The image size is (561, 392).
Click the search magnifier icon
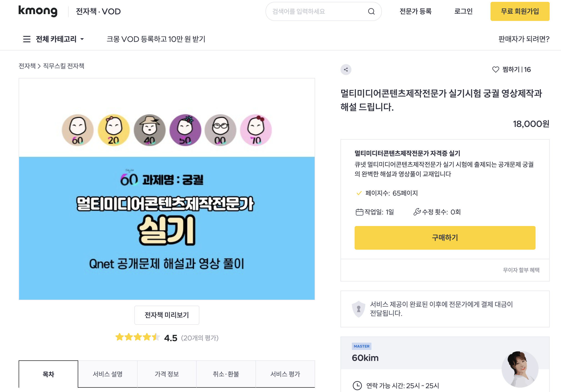tap(371, 12)
